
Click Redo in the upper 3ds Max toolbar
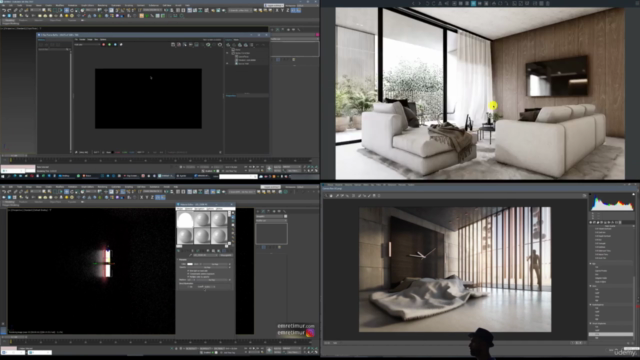(x=9, y=10)
